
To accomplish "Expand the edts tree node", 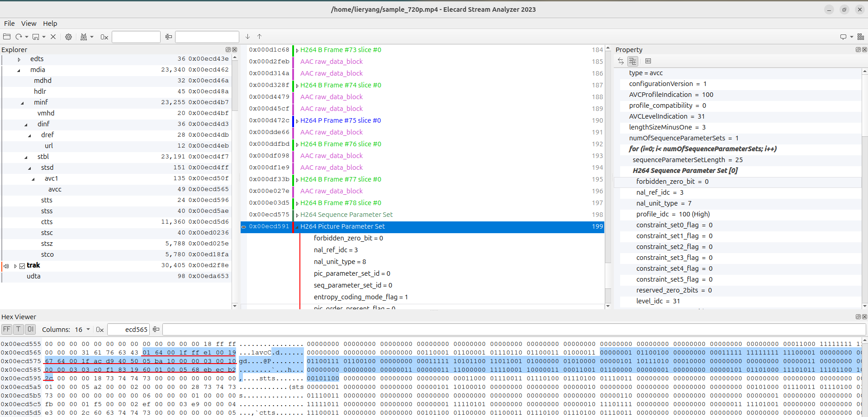I will click(19, 59).
